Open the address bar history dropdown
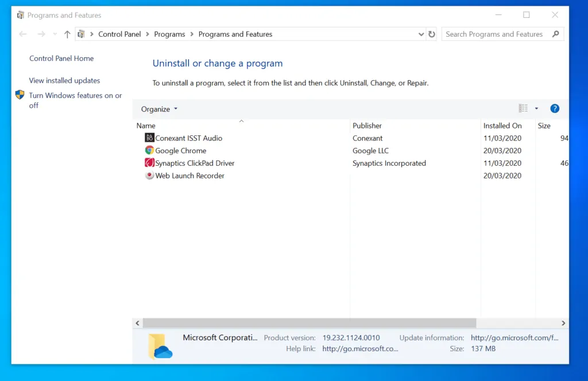The height and width of the screenshot is (381, 588). (x=421, y=34)
